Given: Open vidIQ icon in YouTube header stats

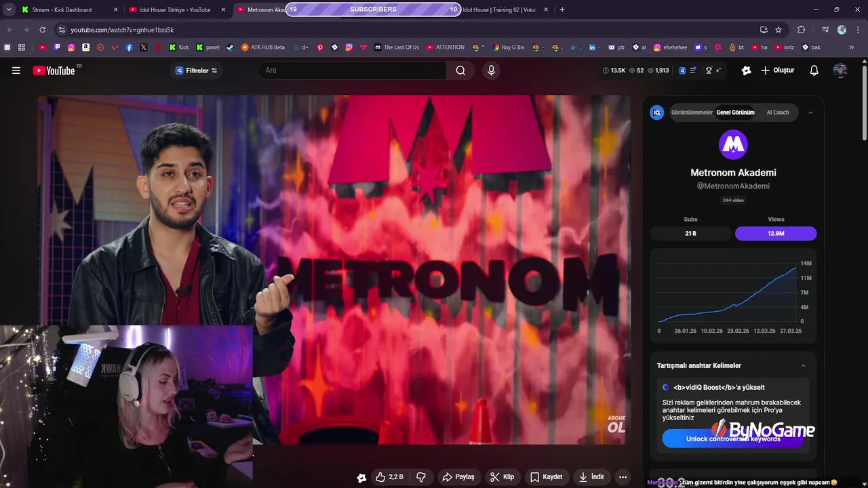Looking at the screenshot, I should (x=682, y=70).
